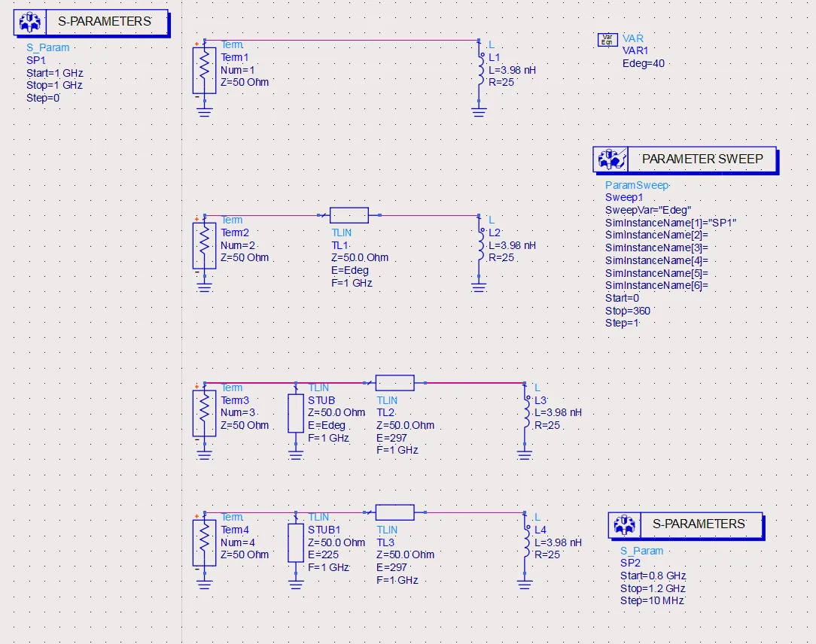
Task: Click the PARAMETER SWEEP controller icon
Action: click(610, 159)
